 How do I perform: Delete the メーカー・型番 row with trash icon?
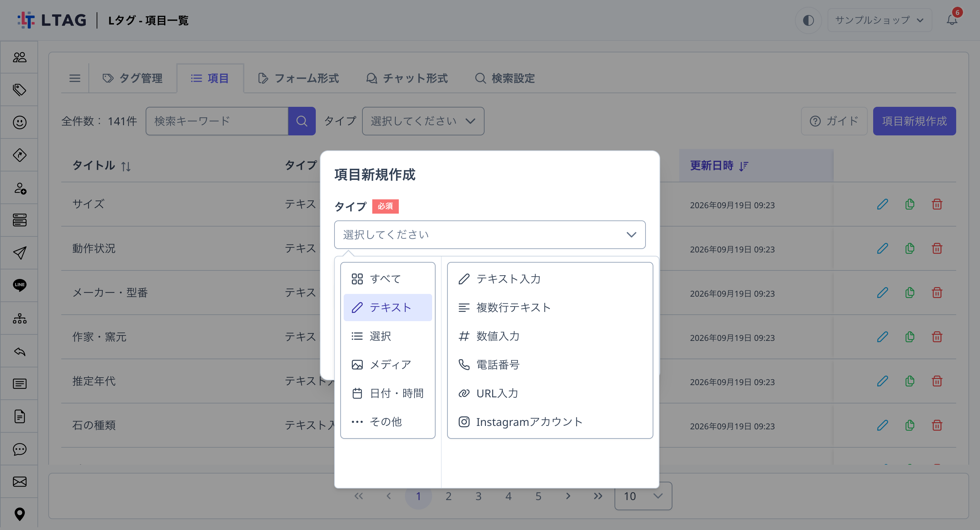(937, 293)
